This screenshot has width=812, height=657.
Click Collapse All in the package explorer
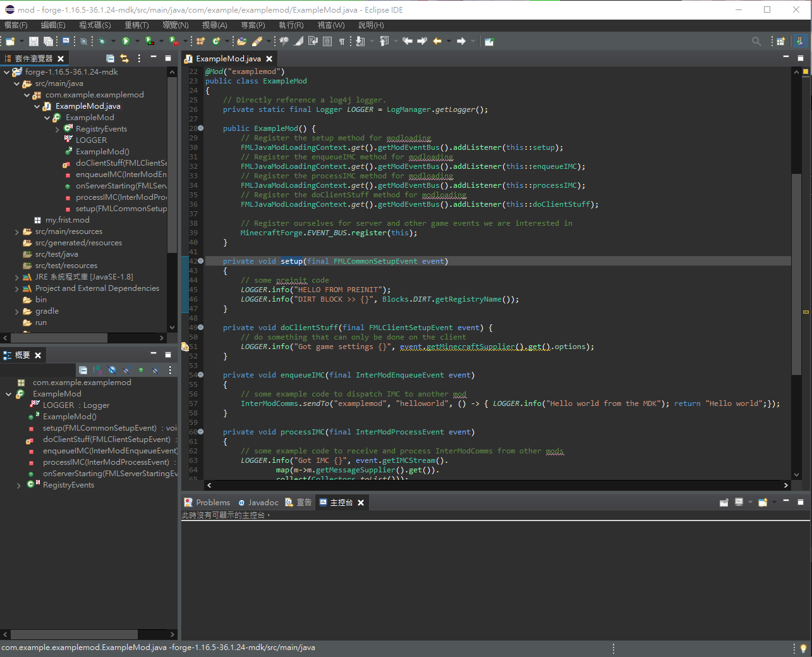click(110, 58)
